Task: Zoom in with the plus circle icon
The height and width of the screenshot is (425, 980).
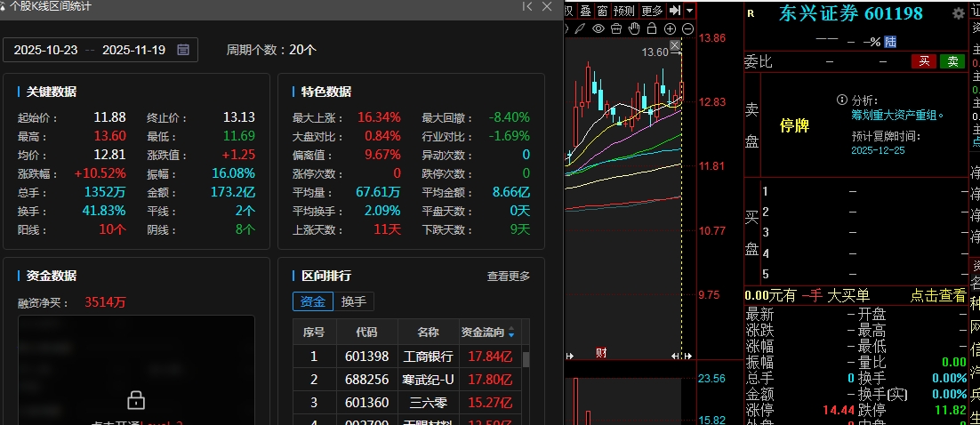Action: [670, 28]
